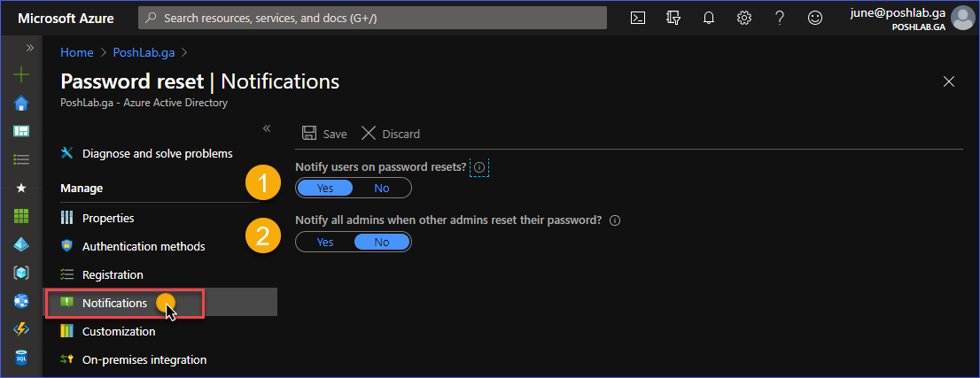Image resolution: width=980 pixels, height=378 pixels.
Task: Click the bars icon beside Properties
Action: click(x=66, y=218)
